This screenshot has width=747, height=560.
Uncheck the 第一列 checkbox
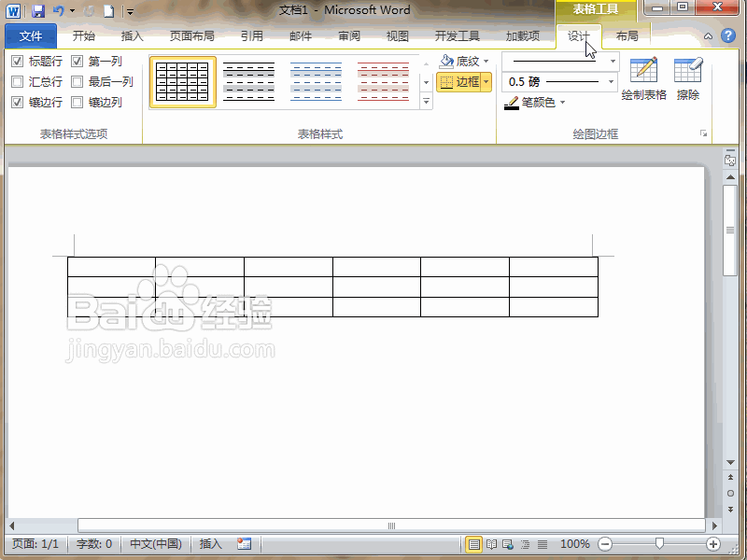click(x=78, y=61)
